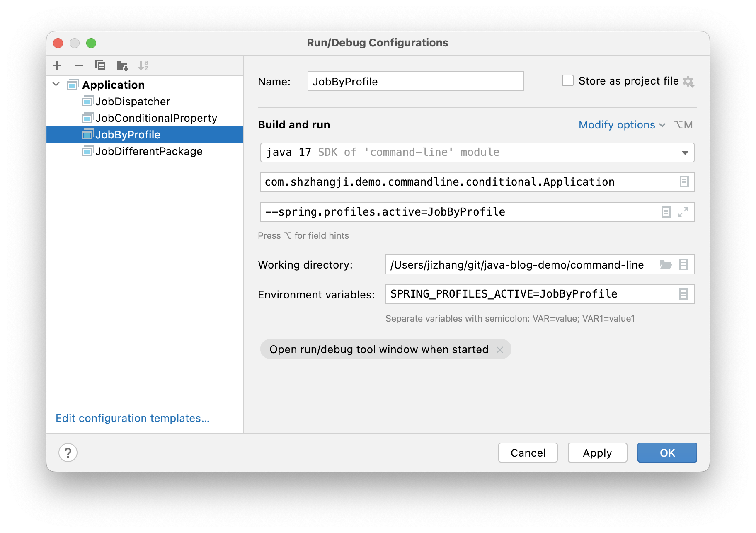The height and width of the screenshot is (533, 756).
Task: Click the Remove Configuration minus icon
Action: pyautogui.click(x=79, y=65)
